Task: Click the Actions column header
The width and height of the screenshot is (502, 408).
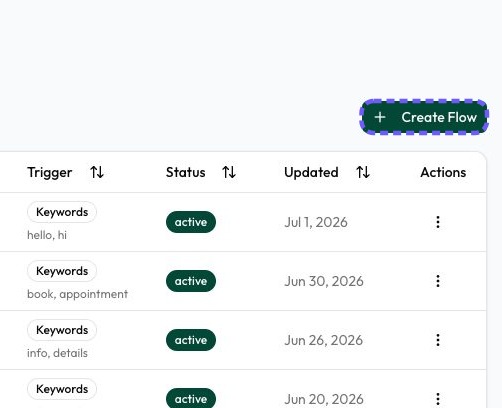Action: click(x=443, y=172)
